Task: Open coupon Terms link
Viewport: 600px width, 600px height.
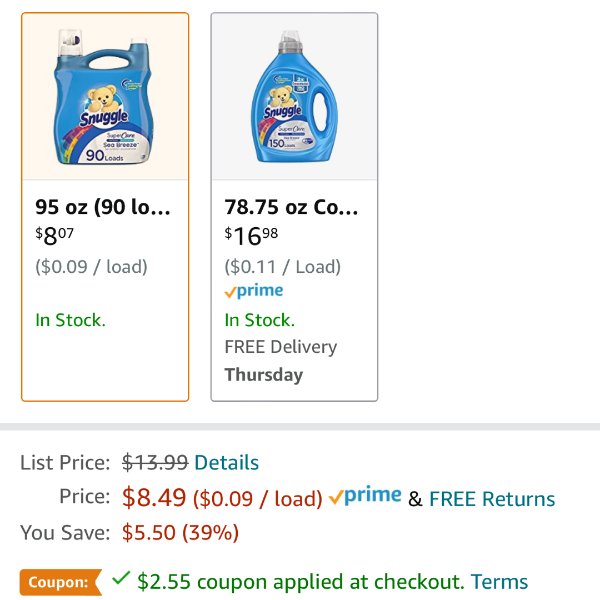Action: [x=499, y=582]
